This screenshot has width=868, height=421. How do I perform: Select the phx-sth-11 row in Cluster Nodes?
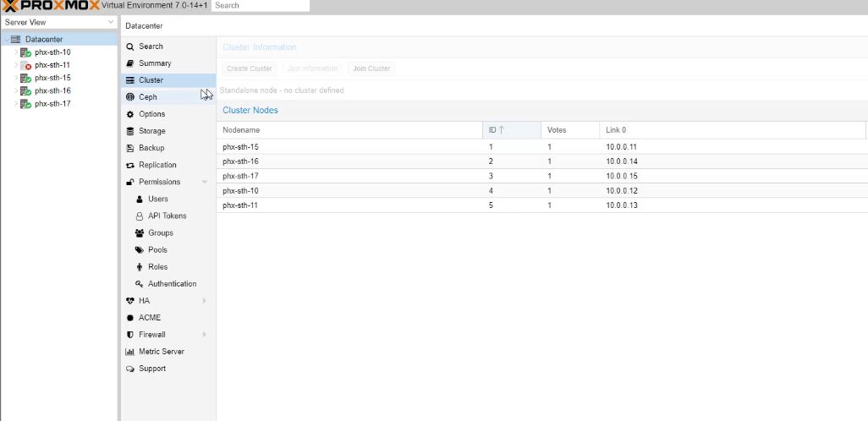542,205
